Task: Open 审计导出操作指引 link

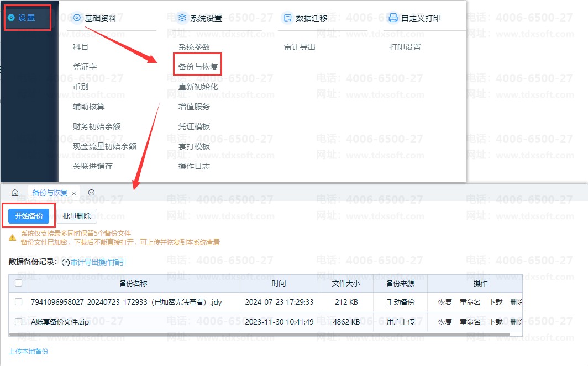Action: [x=98, y=263]
